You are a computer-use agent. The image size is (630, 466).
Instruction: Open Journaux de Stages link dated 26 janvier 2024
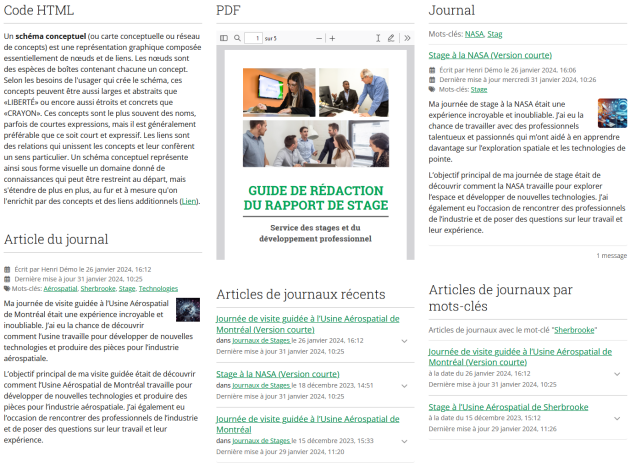point(261,341)
